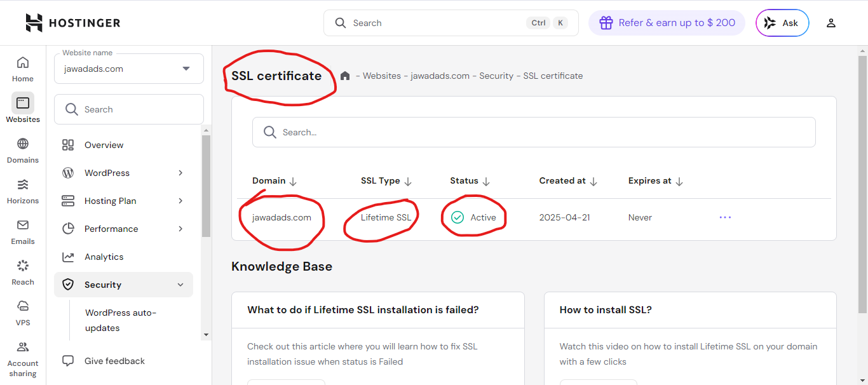Click Refer & earn up to $200
The width and height of the screenshot is (868, 385).
click(x=667, y=23)
